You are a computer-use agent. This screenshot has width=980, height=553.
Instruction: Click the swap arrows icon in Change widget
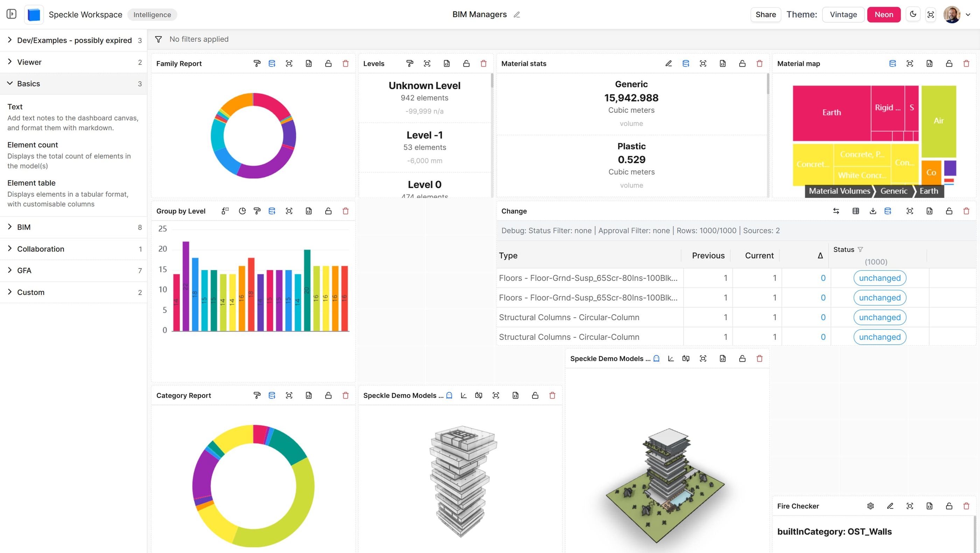(x=836, y=211)
